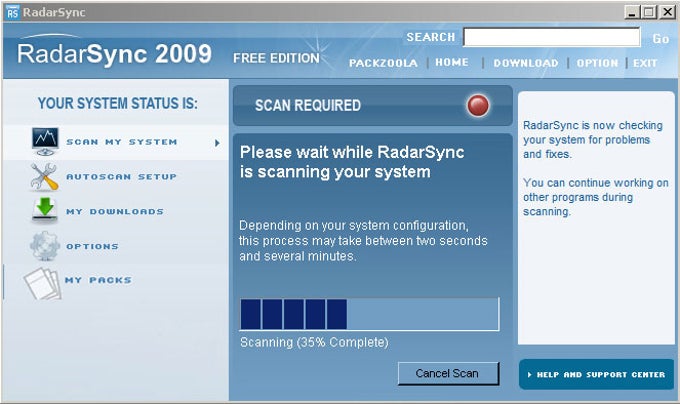Cancel the running scan
The image size is (680, 404).
click(x=448, y=374)
